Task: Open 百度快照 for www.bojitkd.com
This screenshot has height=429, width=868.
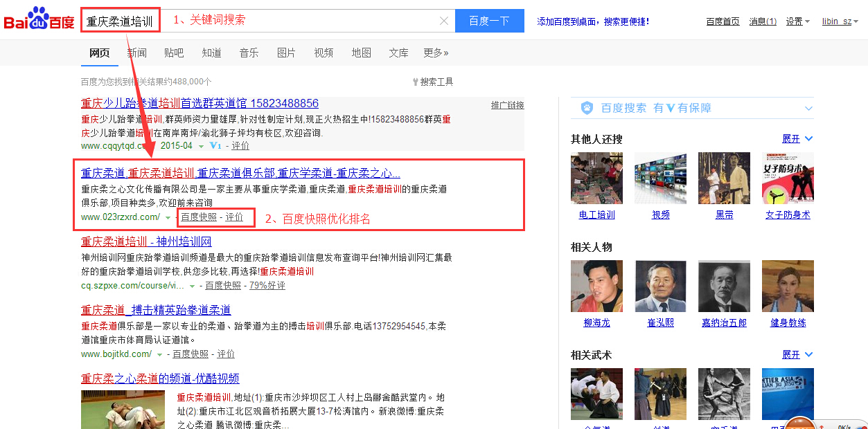Action: coord(191,354)
